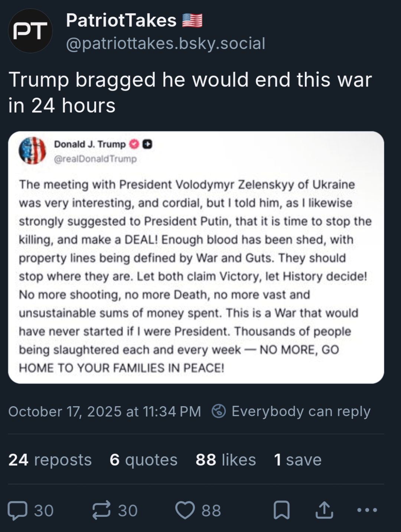Click the globe icon beside reply setting
This screenshot has height=532, width=401.
point(219,411)
